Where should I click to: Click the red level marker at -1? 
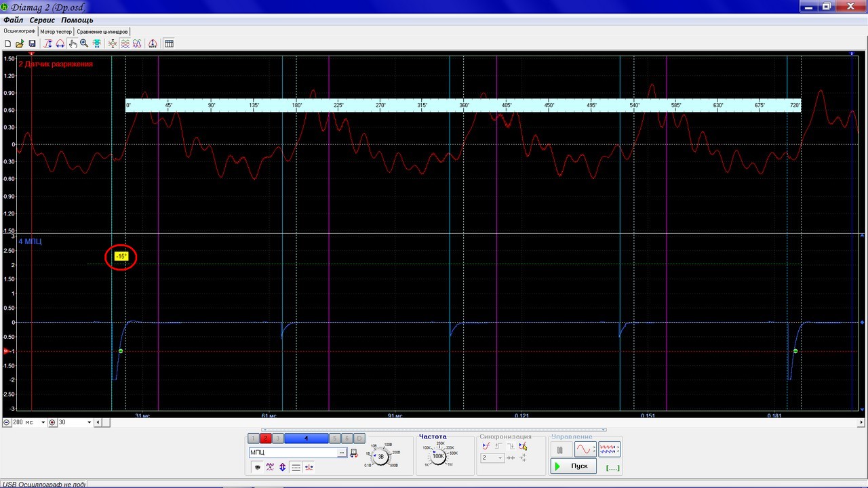pos(7,351)
